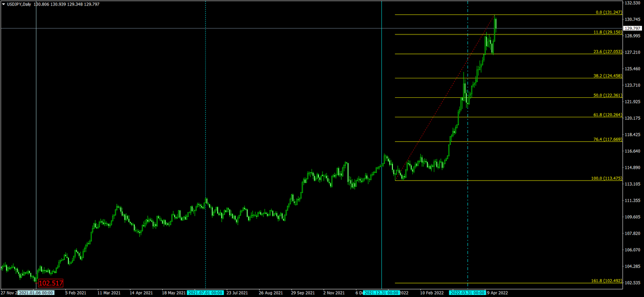
Task: Click the 2022.03.31 00:00 date marker
Action: tap(467, 293)
